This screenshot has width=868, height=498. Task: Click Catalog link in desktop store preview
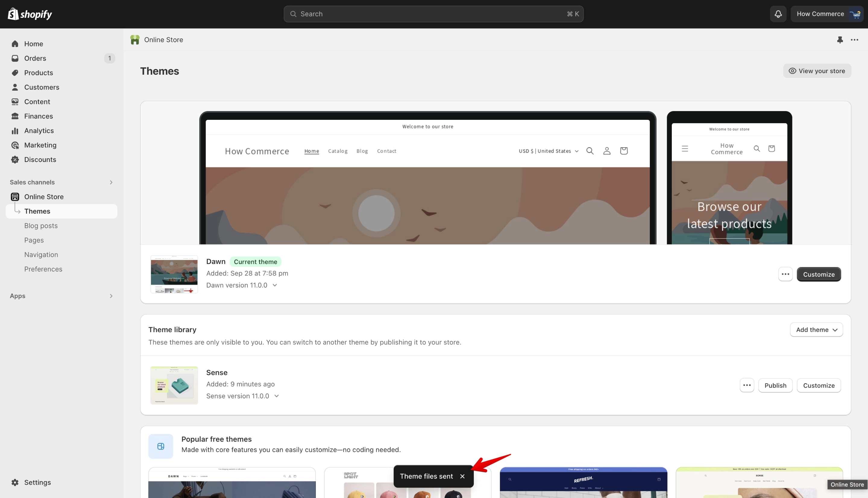338,151
